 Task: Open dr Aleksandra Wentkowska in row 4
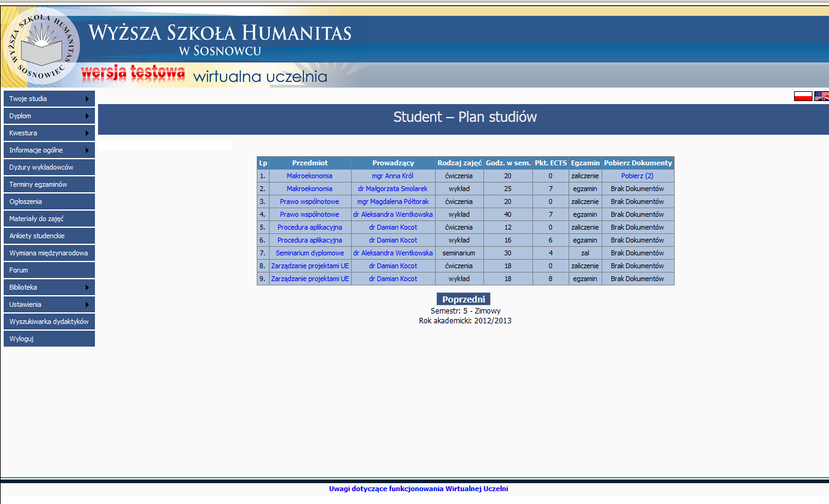click(x=393, y=214)
